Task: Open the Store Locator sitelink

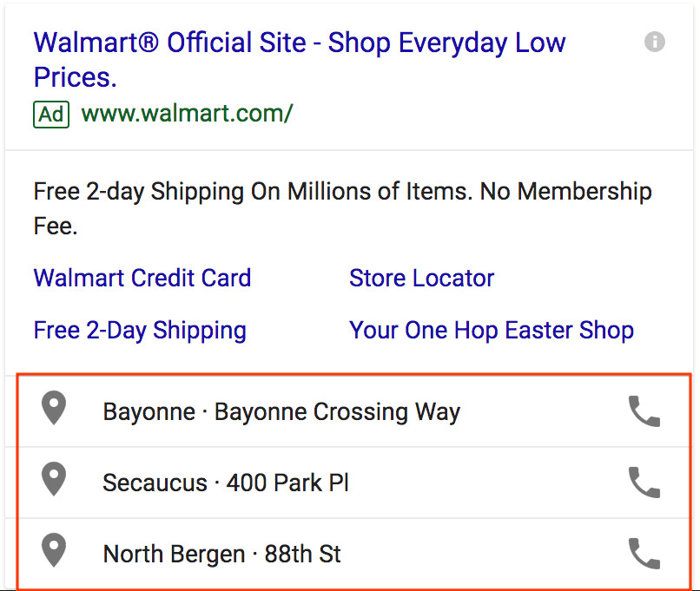Action: tap(421, 278)
